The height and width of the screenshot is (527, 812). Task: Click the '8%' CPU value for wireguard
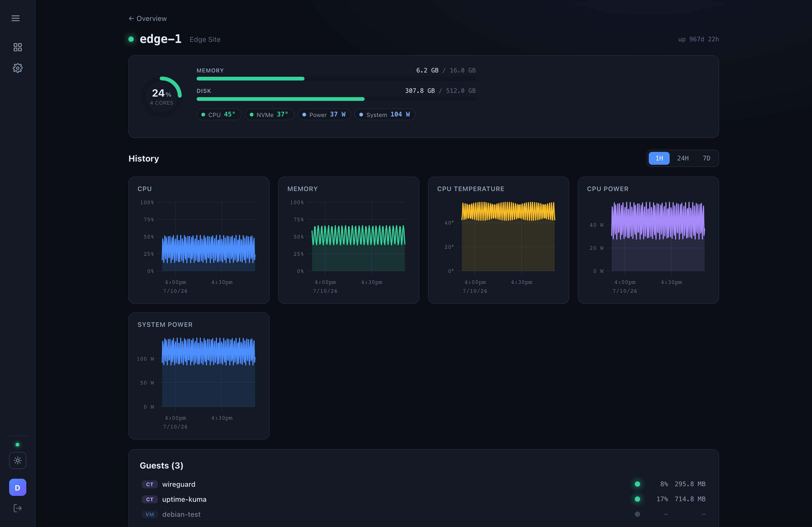point(664,484)
